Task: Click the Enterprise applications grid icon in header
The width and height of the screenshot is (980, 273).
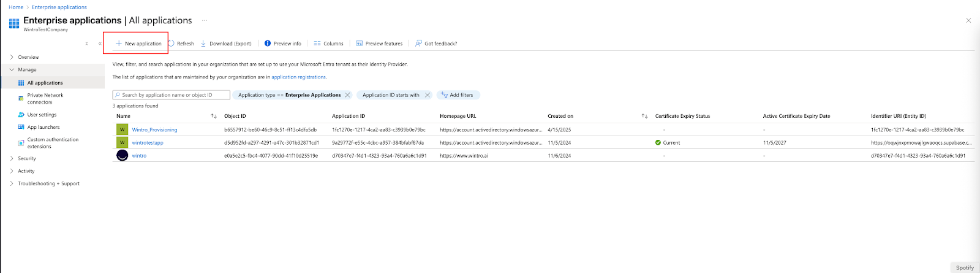Action: (x=14, y=24)
